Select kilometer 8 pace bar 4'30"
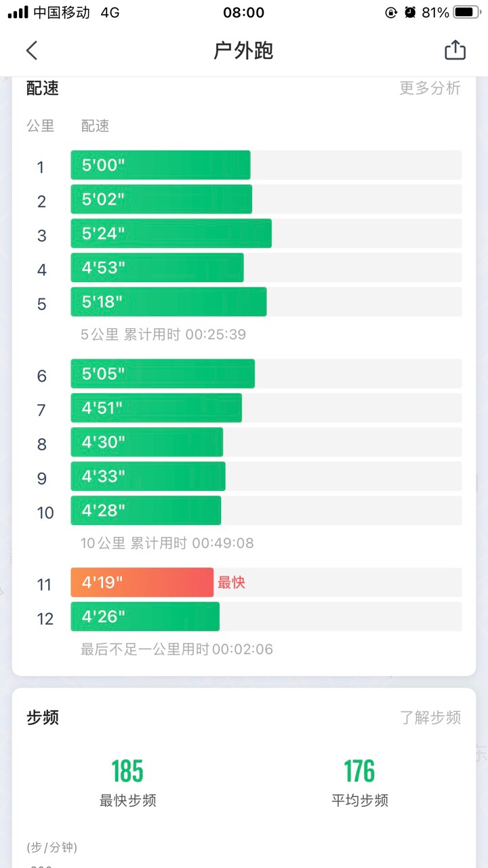The height and width of the screenshot is (868, 488). [146, 442]
